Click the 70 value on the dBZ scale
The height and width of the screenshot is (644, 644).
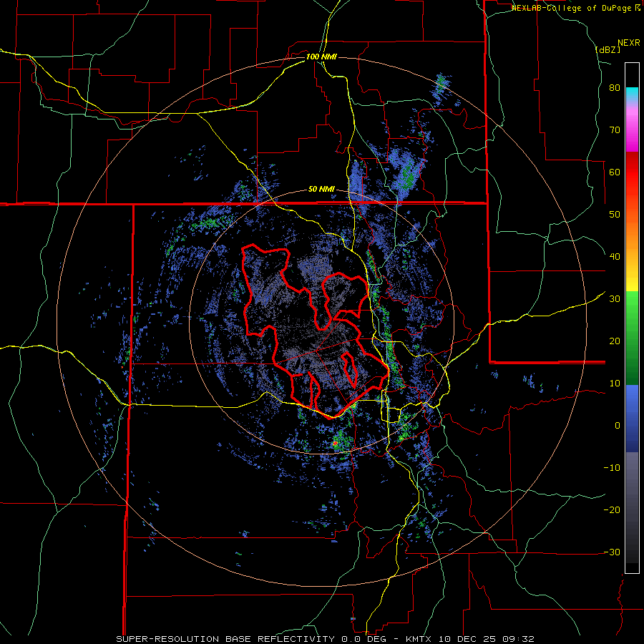pos(615,130)
